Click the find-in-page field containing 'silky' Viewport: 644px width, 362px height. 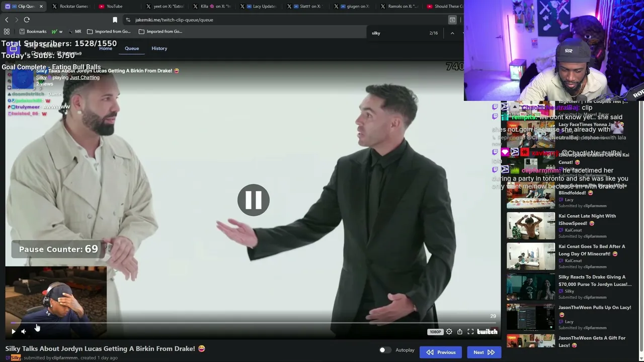397,33
